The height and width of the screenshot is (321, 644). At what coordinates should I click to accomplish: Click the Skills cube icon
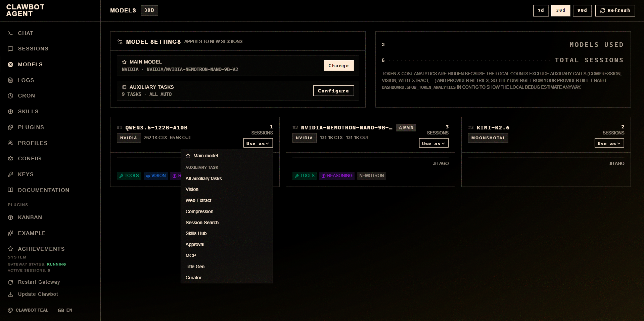click(10, 112)
